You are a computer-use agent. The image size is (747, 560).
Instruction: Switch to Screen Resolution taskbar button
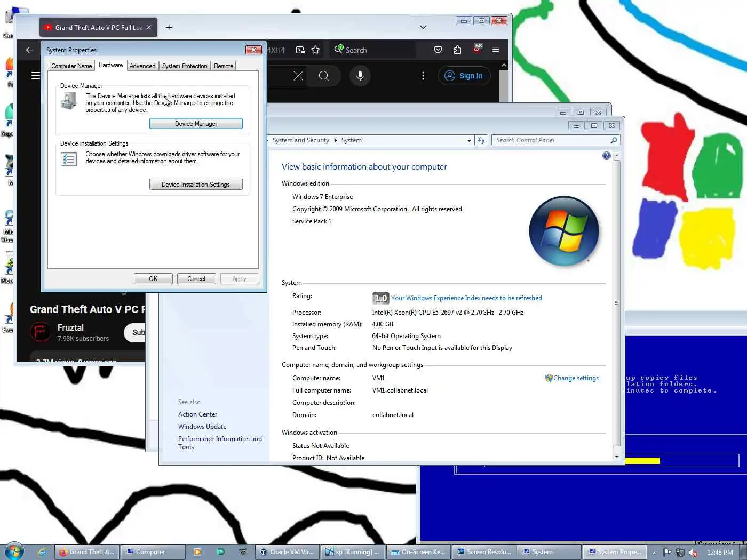point(485,552)
